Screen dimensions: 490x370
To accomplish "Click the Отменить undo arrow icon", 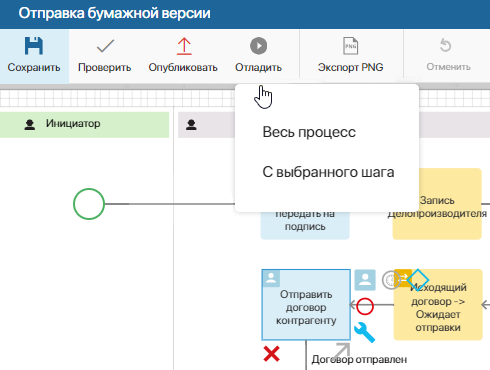I will (x=445, y=46).
